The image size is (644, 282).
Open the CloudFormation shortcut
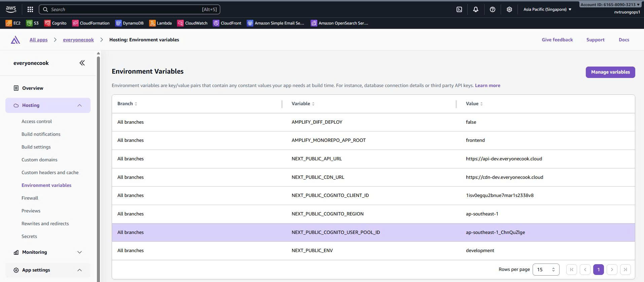tap(91, 23)
